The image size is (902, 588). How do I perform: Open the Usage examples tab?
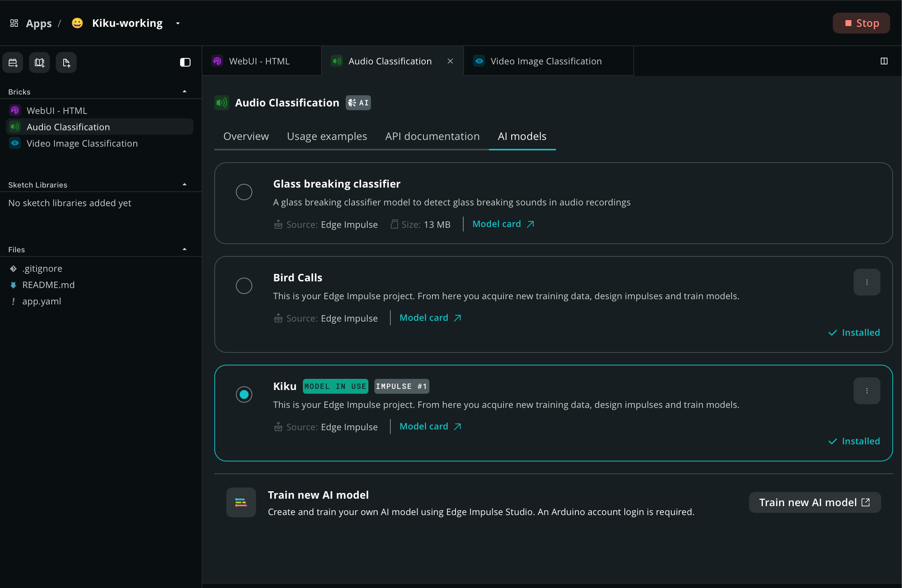[x=327, y=136]
